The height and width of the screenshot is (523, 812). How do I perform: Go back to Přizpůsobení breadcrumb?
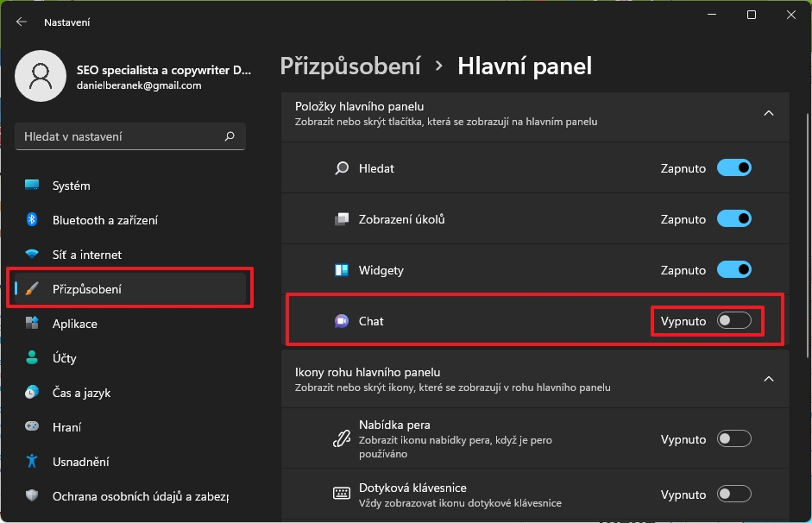pyautogui.click(x=350, y=66)
